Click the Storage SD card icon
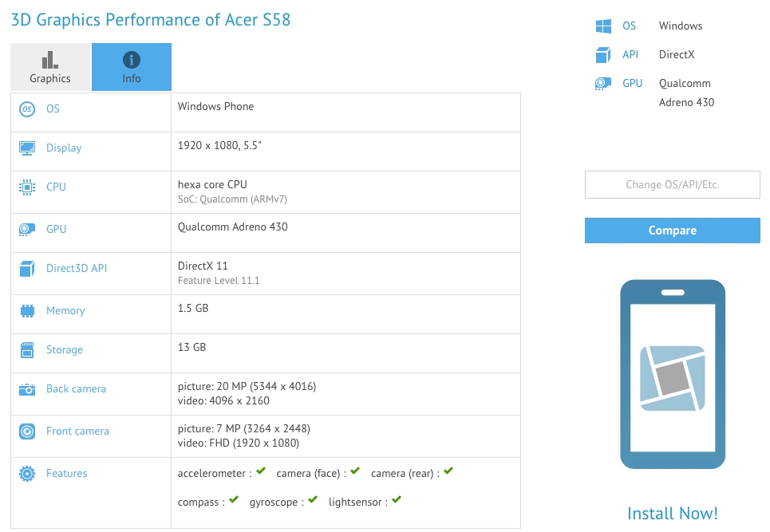The image size is (770, 532). tap(27, 350)
